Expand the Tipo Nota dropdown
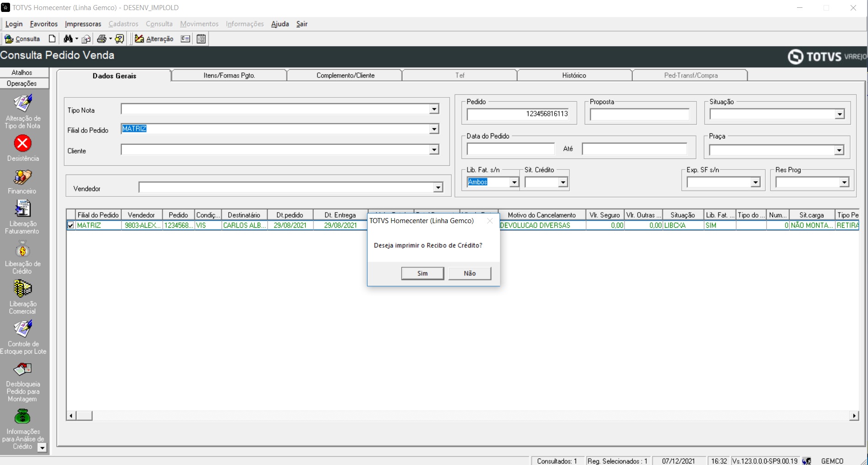The image size is (868, 465). pos(434,109)
